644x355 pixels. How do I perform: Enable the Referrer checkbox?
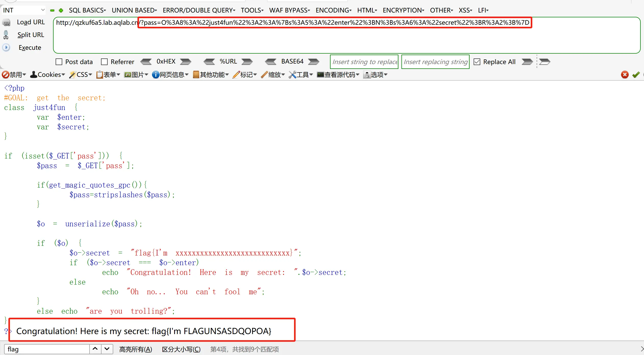(x=104, y=62)
